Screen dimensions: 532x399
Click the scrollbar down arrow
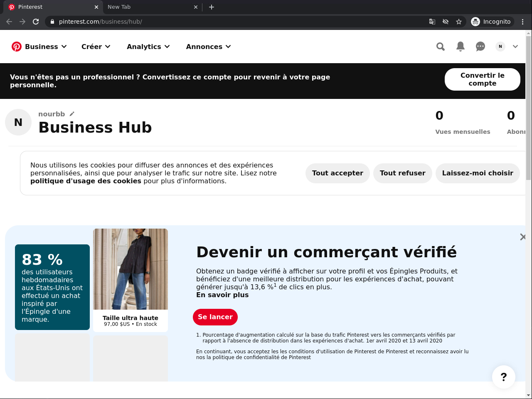pyautogui.click(x=529, y=395)
